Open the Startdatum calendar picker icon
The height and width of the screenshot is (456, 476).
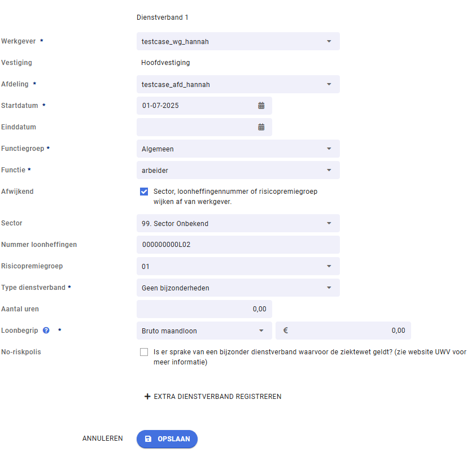[x=261, y=106]
